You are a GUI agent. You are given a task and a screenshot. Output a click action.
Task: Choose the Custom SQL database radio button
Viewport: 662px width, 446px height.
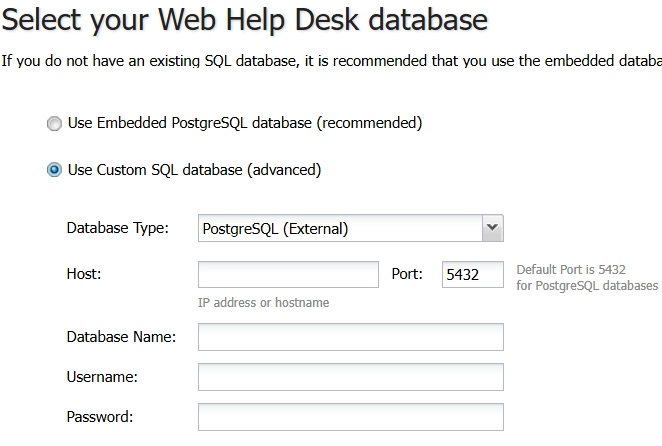pyautogui.click(x=54, y=170)
